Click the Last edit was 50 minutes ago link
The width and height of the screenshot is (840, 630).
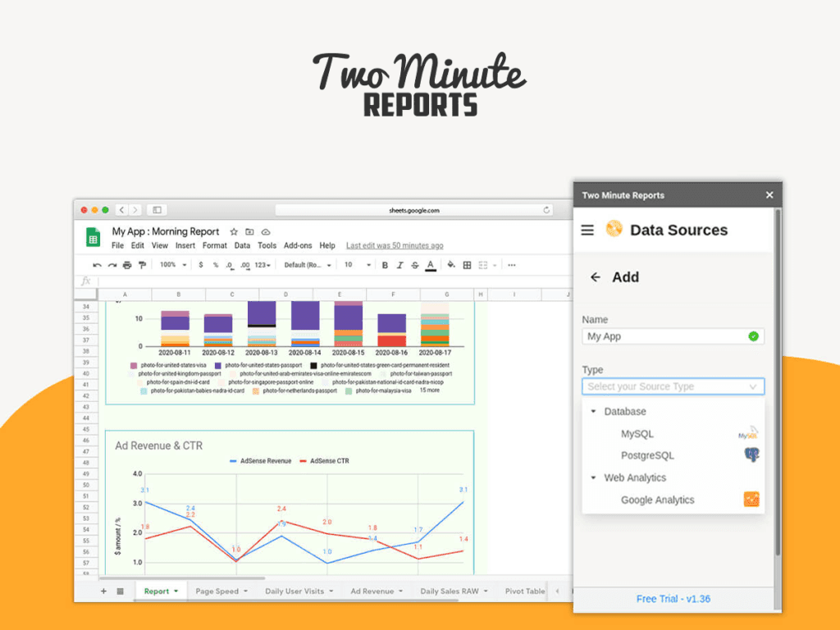(x=395, y=246)
